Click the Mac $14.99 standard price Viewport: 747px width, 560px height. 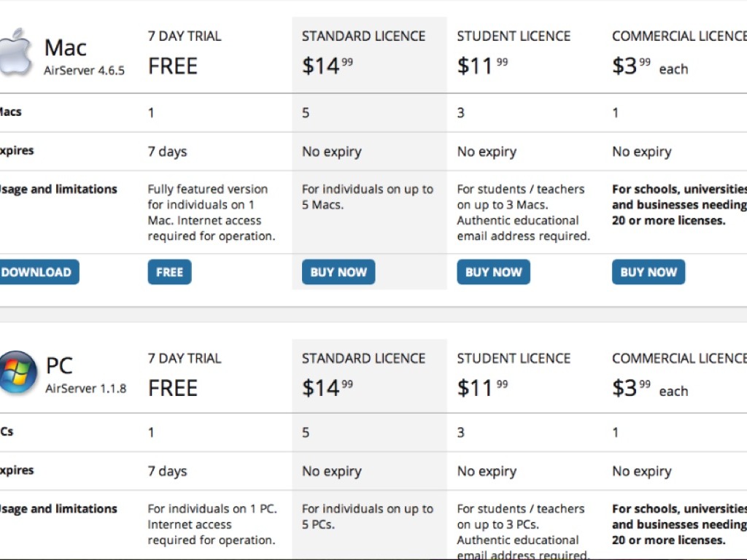coord(327,66)
